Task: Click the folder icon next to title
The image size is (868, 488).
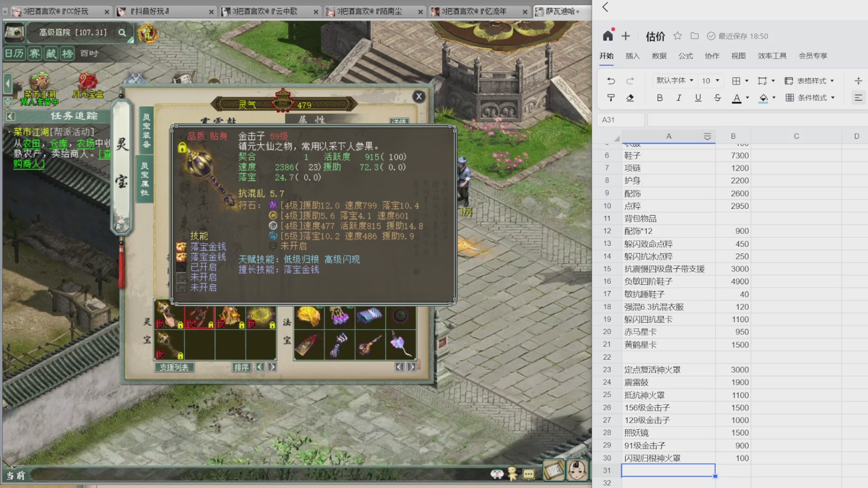Action: [695, 36]
